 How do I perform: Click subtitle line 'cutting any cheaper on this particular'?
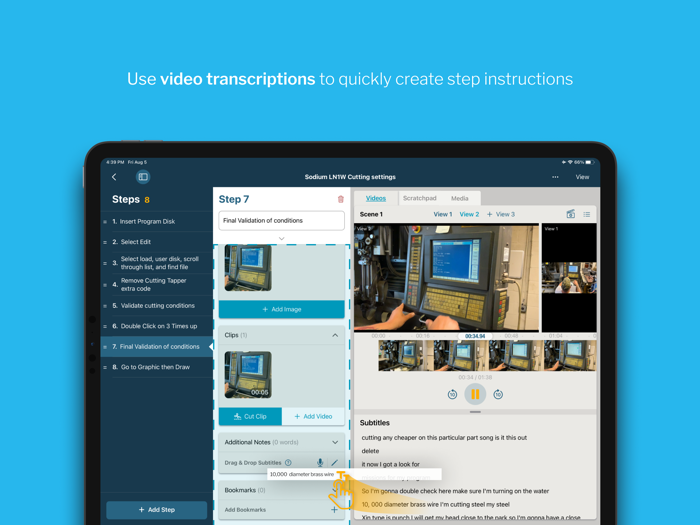444,438
